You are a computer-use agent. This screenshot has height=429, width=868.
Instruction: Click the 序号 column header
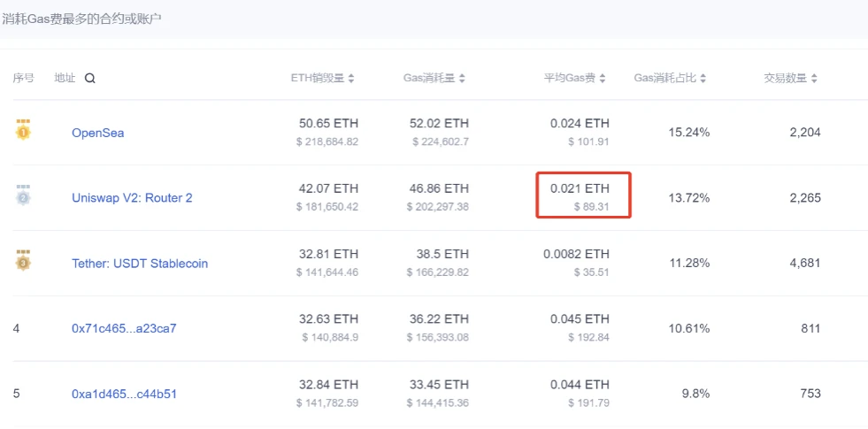click(x=23, y=79)
